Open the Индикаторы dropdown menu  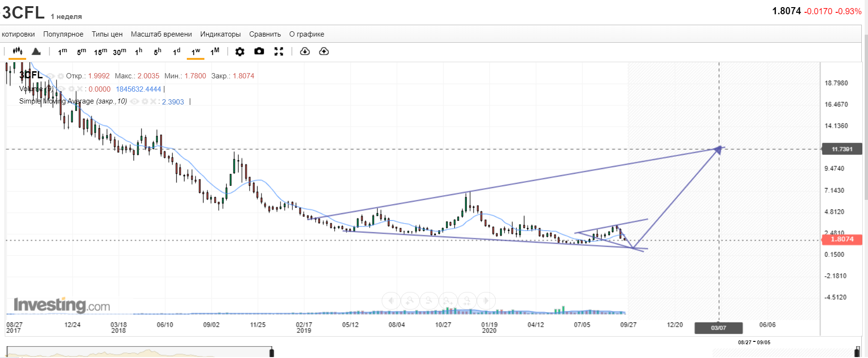click(x=220, y=34)
